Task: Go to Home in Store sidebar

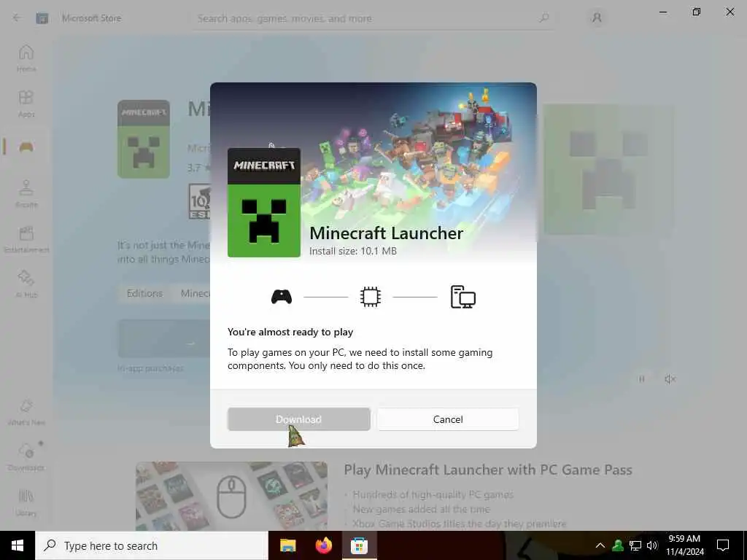Action: [26, 58]
